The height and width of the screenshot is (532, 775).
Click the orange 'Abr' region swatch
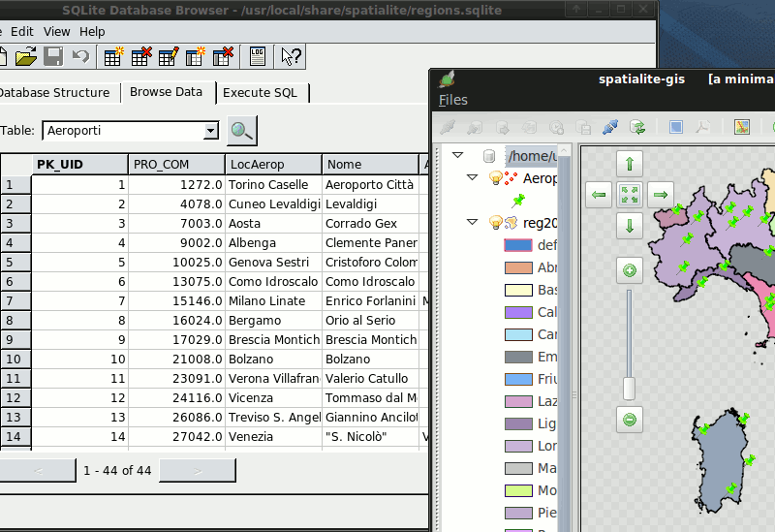pyautogui.click(x=518, y=267)
